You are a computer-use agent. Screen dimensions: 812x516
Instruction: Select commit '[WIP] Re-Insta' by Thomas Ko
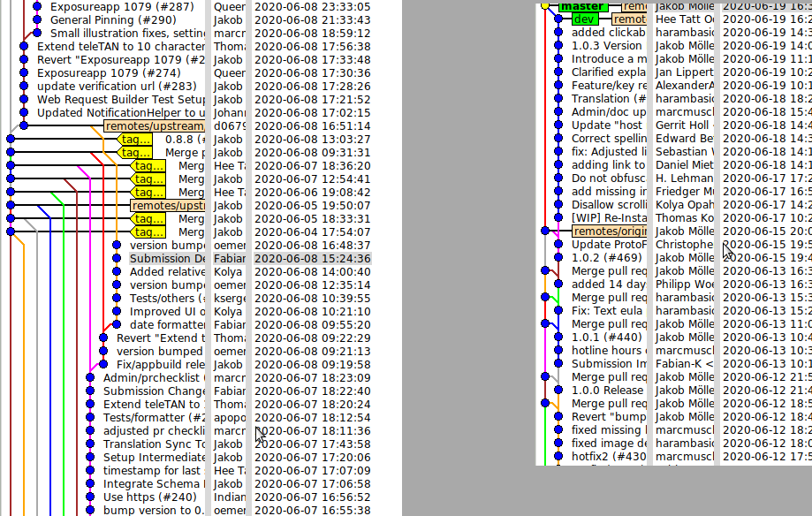pos(609,217)
